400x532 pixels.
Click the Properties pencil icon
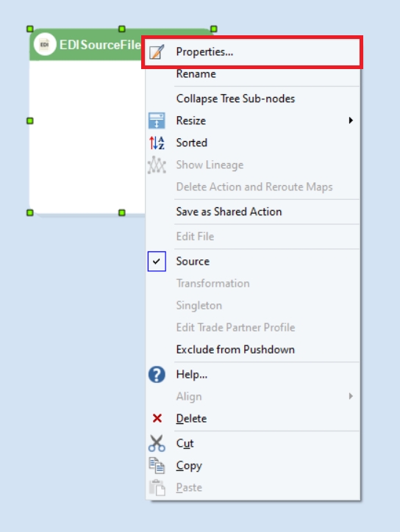(157, 52)
